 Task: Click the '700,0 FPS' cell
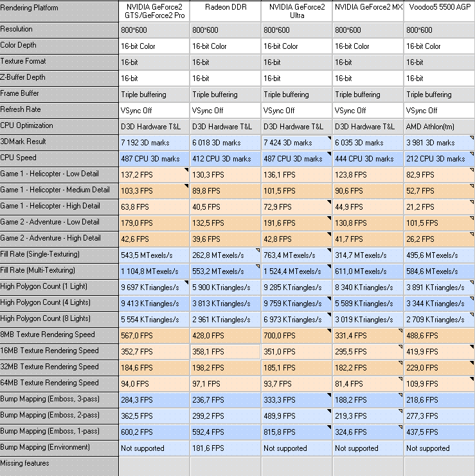point(297,336)
